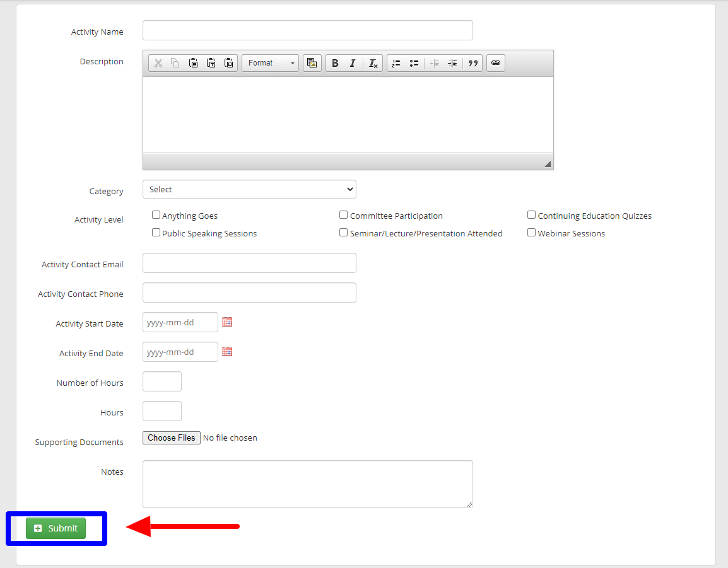Click the 'Activity Contact Email' label

83,264
